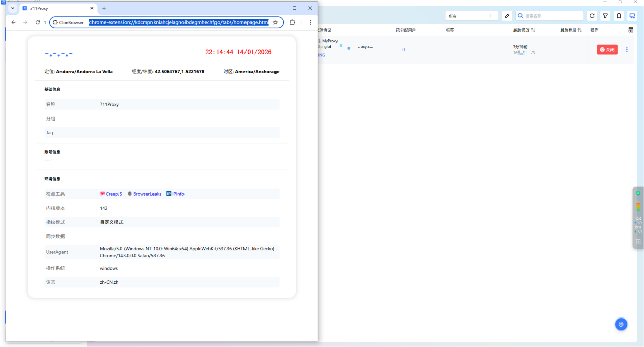Image resolution: width=644 pixels, height=347 pixels.
Task: Bookmark this page with the star icon
Action: [x=275, y=22]
